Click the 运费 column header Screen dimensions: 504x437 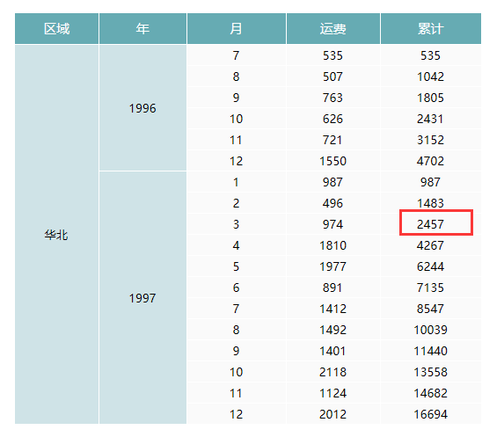333,29
